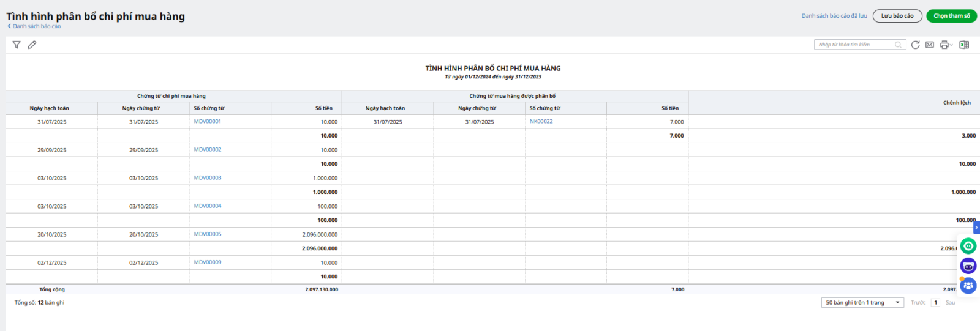Image resolution: width=980 pixels, height=331 pixels.
Task: Open the 50 records per page dropdown
Action: pos(862,303)
